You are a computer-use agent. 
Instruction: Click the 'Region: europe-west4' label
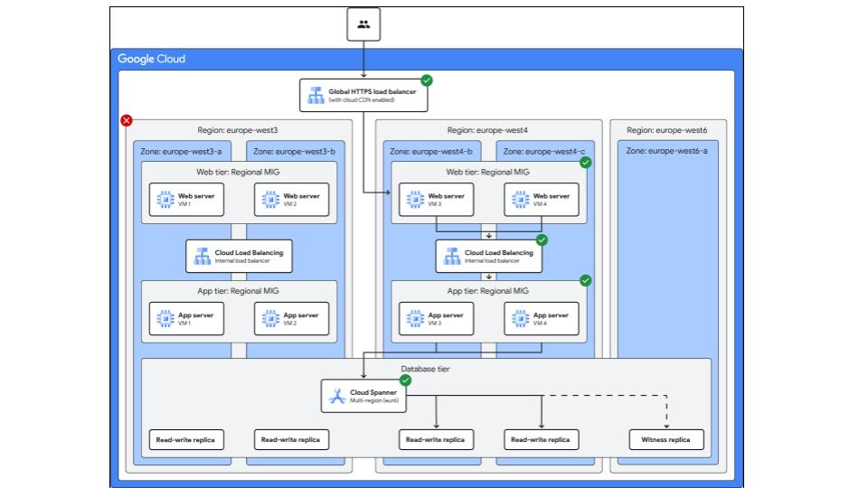[x=487, y=130]
